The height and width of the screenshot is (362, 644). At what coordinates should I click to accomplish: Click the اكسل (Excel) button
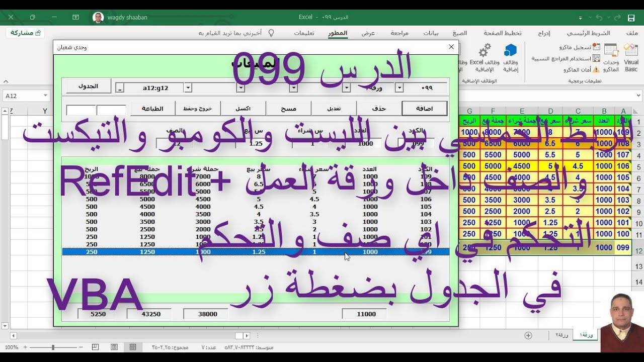[x=244, y=109]
